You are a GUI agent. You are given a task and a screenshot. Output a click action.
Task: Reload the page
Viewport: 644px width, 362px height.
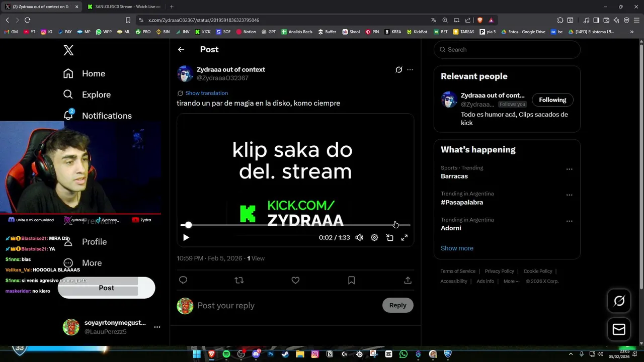[x=27, y=20]
